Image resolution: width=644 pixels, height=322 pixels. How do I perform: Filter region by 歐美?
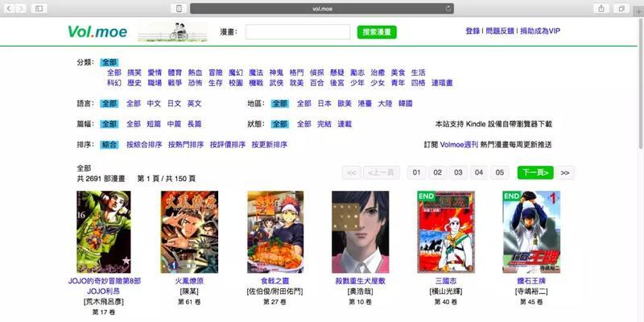coord(345,104)
